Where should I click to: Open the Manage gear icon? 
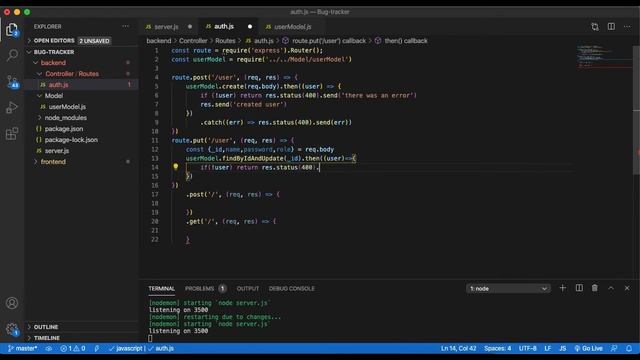coord(12,329)
